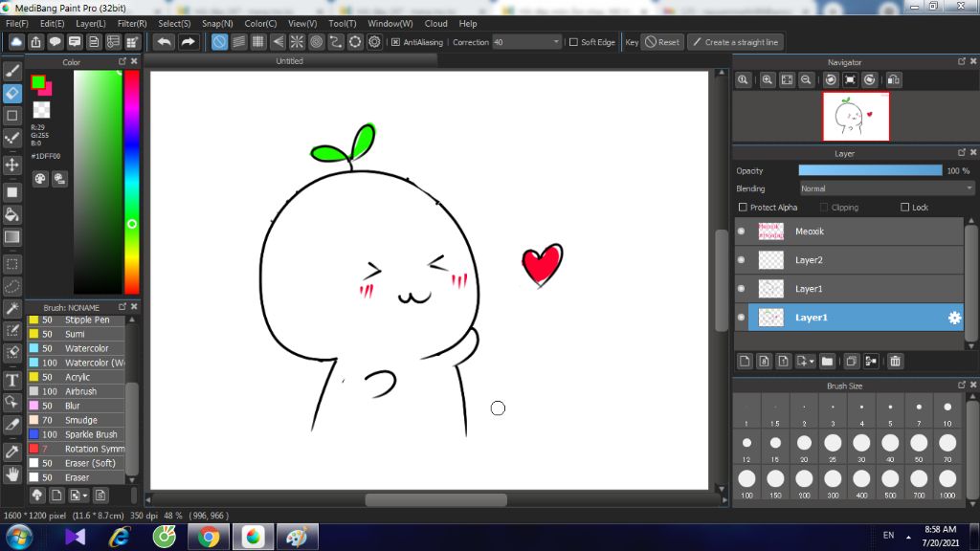Expand the Correction value dropdown
Image resolution: width=980 pixels, height=551 pixels.
557,42
